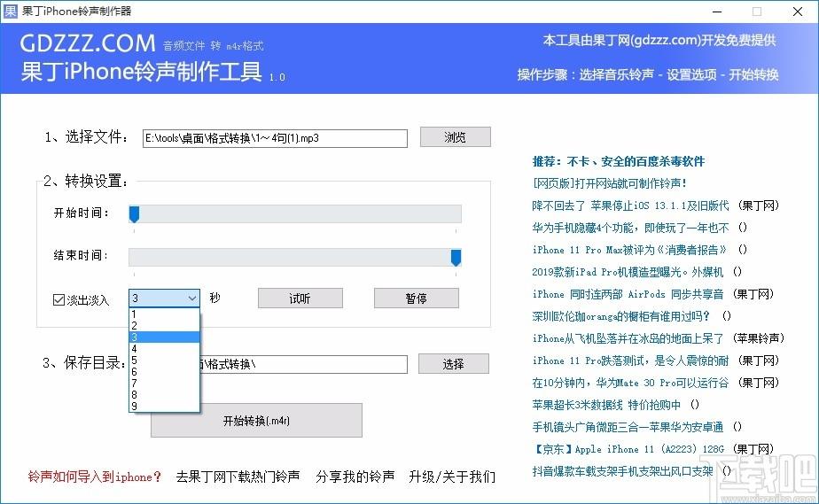819x504 pixels.
Task: Open [网页版]打开网站就可制作铃声 link
Action: tap(610, 183)
